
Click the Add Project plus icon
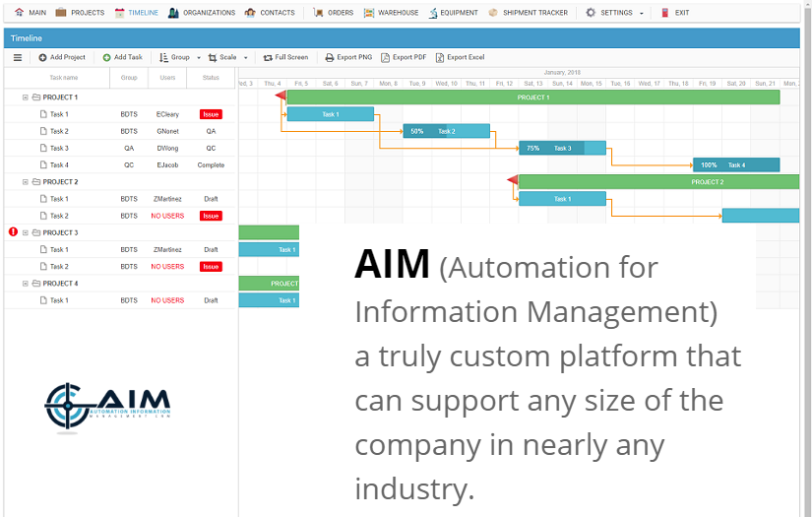[x=43, y=57]
